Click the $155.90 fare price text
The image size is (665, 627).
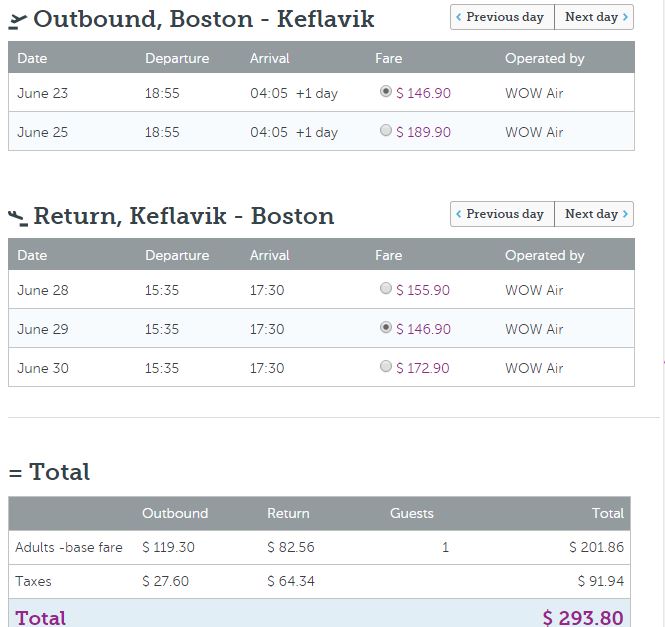(x=423, y=290)
